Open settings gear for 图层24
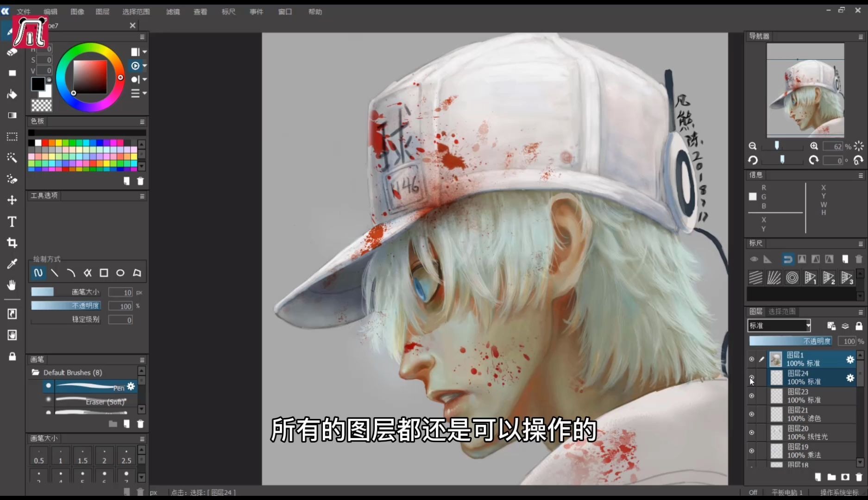This screenshot has width=868, height=500. (850, 378)
